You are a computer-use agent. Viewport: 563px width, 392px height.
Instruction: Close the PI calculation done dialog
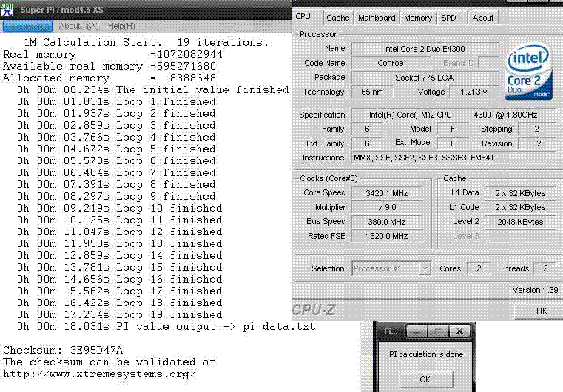coord(459,331)
